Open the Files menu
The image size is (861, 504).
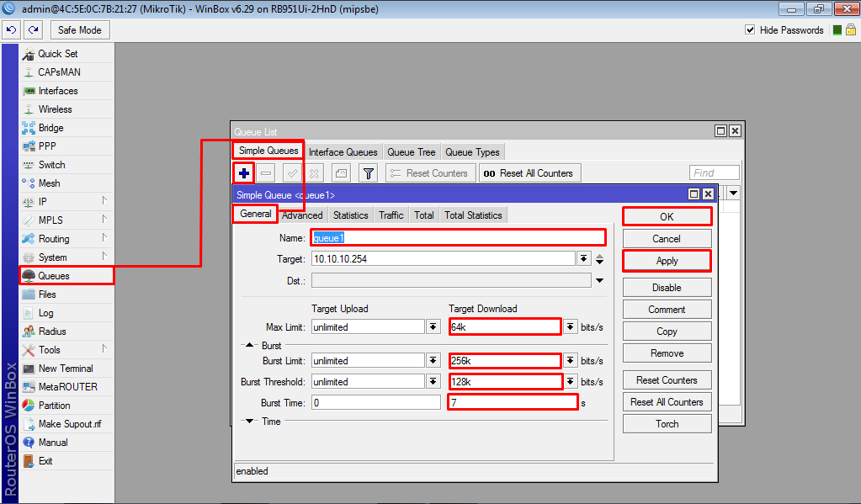click(66, 294)
